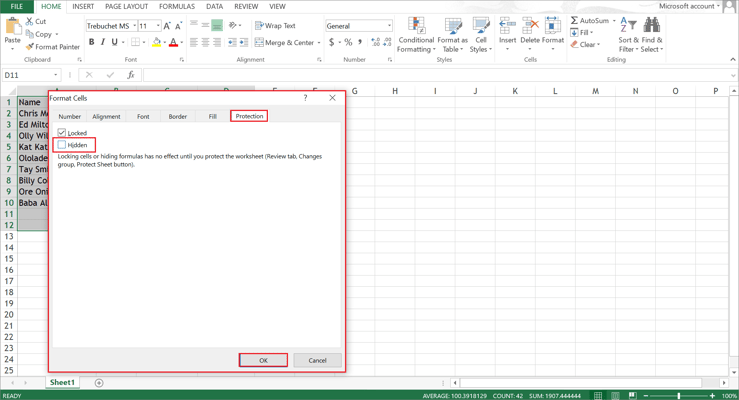This screenshot has width=739, height=400.
Task: Switch to the REVIEW ribbon tab
Action: click(246, 7)
